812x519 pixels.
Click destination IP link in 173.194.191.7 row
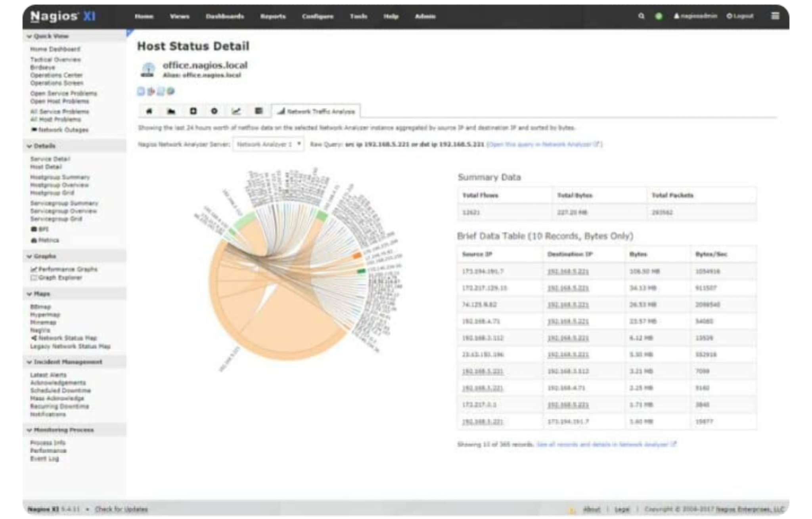coord(568,272)
